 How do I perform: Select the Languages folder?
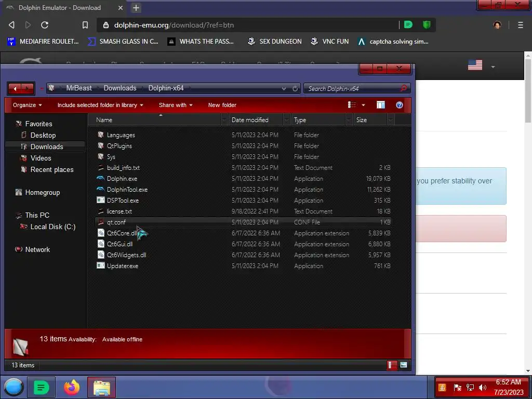tap(121, 135)
